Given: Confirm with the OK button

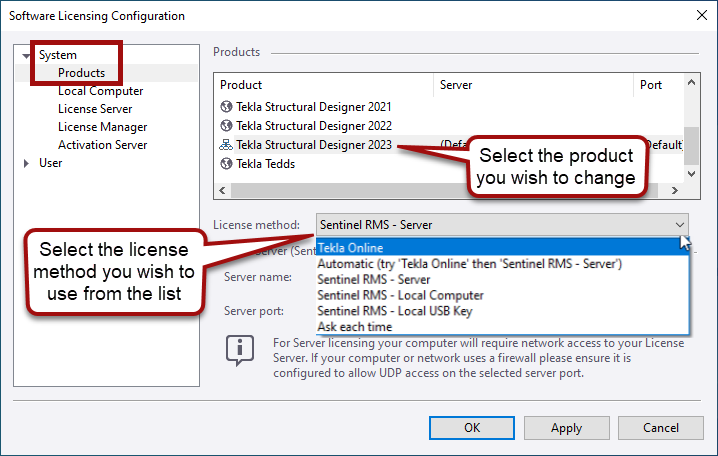Looking at the screenshot, I should 472,428.
